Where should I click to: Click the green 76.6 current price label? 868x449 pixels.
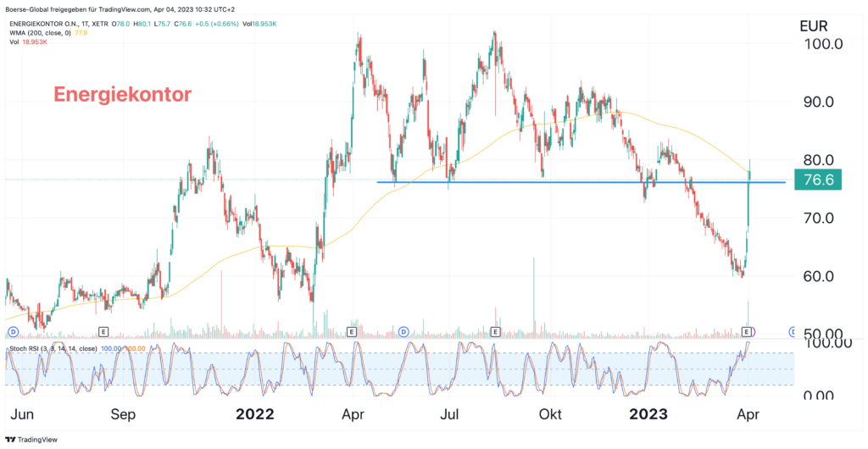[818, 180]
